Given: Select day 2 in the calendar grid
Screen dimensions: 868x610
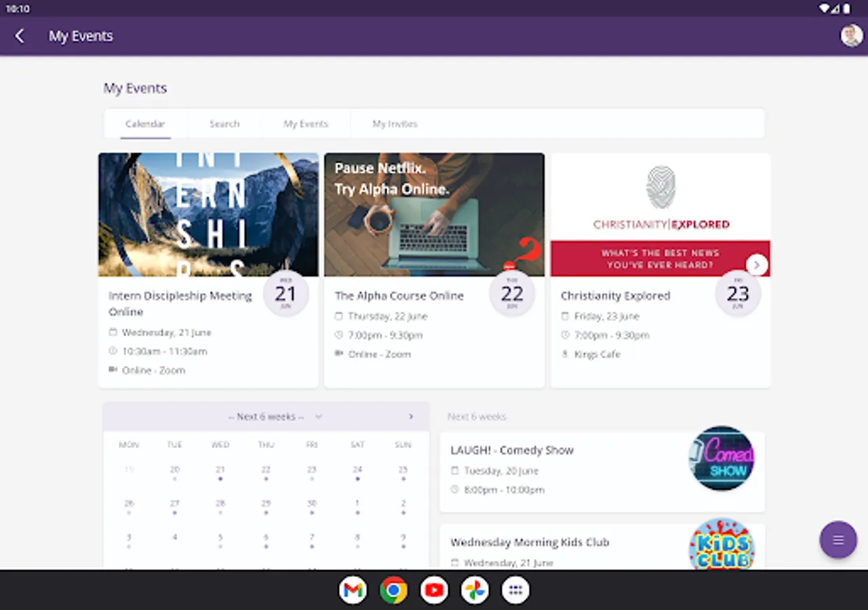Looking at the screenshot, I should point(403,504).
